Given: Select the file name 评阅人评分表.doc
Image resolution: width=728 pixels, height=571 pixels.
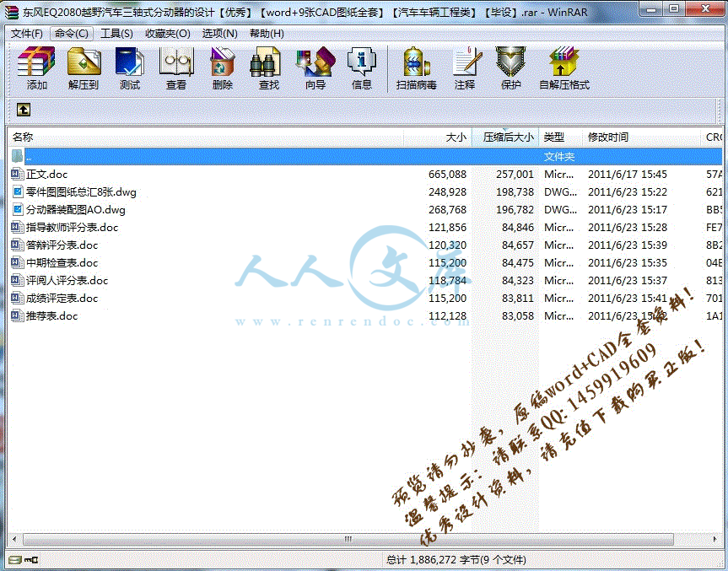Looking at the screenshot, I should coord(67,280).
